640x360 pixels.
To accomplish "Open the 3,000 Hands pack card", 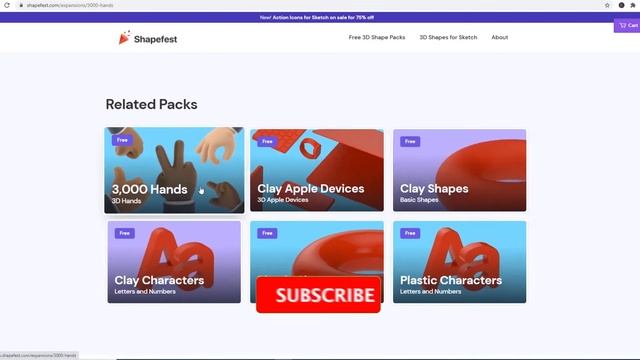I will (174, 170).
